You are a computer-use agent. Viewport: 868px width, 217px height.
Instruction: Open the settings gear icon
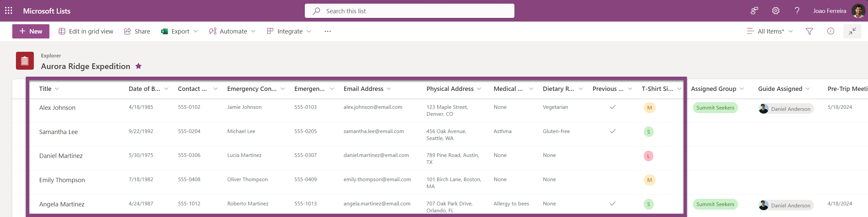[x=776, y=11]
